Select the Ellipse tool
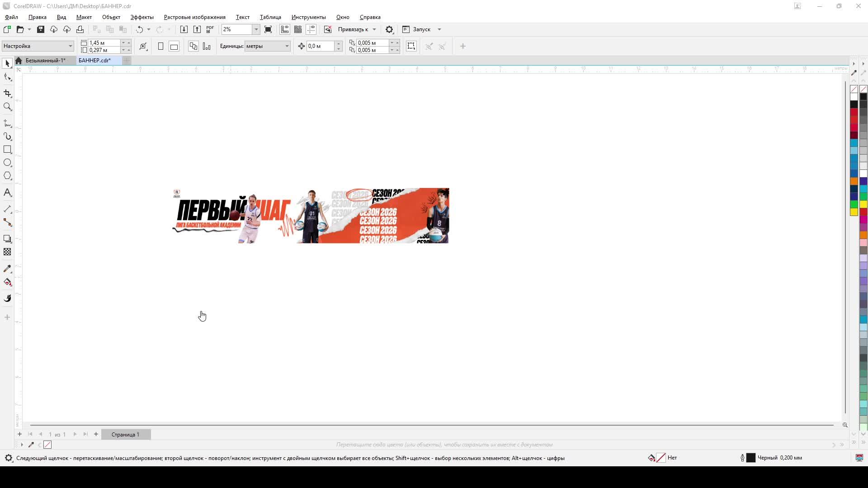Image resolution: width=868 pixels, height=488 pixels. click(x=7, y=163)
